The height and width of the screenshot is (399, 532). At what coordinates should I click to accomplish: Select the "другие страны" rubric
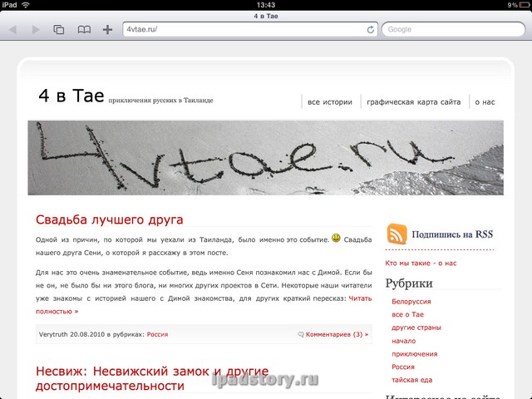(416, 328)
